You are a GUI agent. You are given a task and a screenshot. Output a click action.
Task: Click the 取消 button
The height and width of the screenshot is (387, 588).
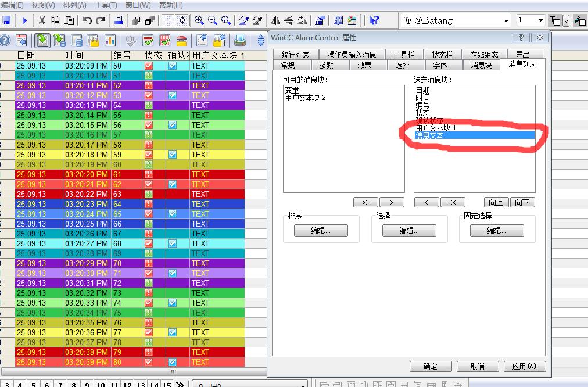point(478,366)
